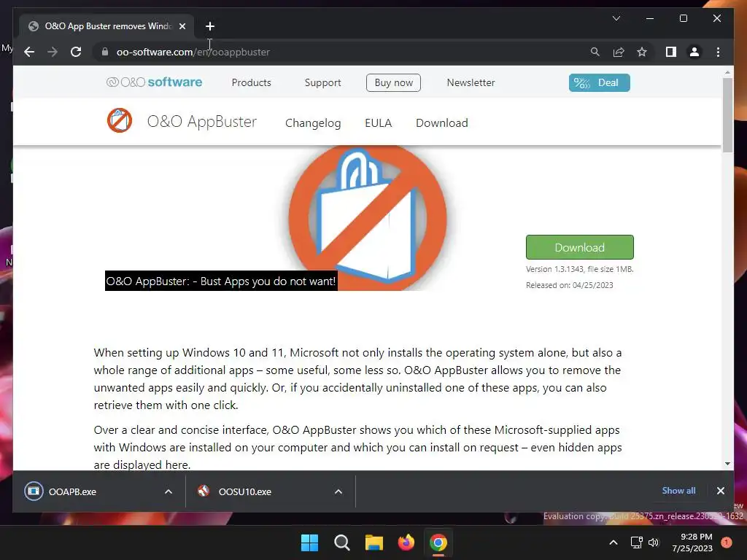This screenshot has height=560, width=747.
Task: Click the Chrome taskbar icon
Action: coord(438,542)
